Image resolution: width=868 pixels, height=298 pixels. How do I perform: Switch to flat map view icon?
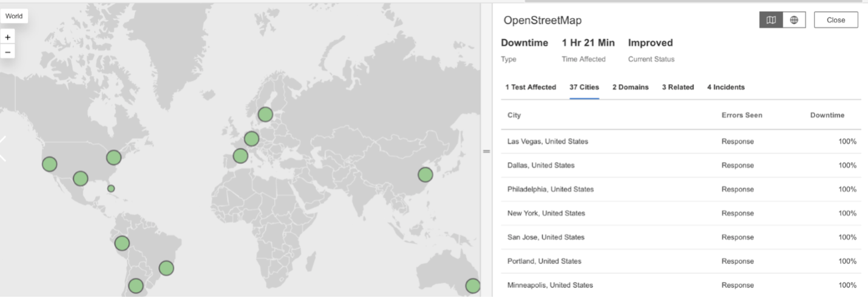click(x=771, y=20)
